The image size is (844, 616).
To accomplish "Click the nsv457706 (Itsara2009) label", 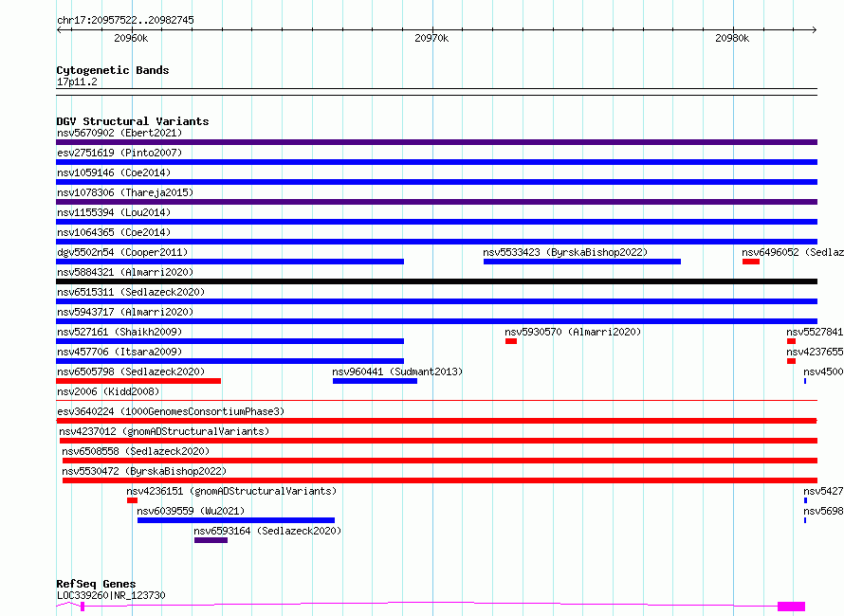I will (x=119, y=352).
